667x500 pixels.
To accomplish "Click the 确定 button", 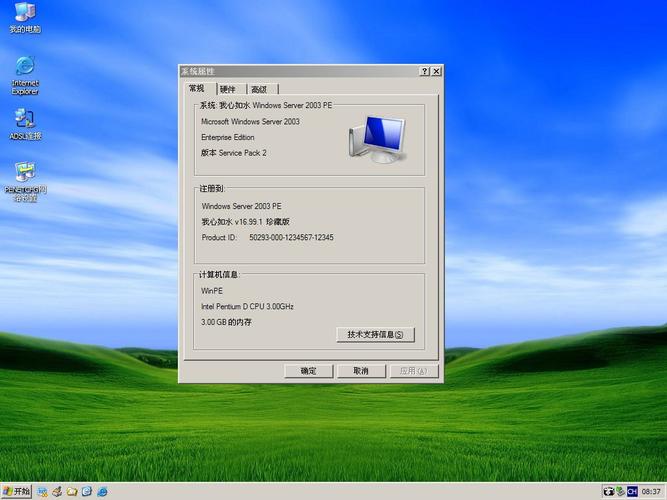I will tap(308, 371).
